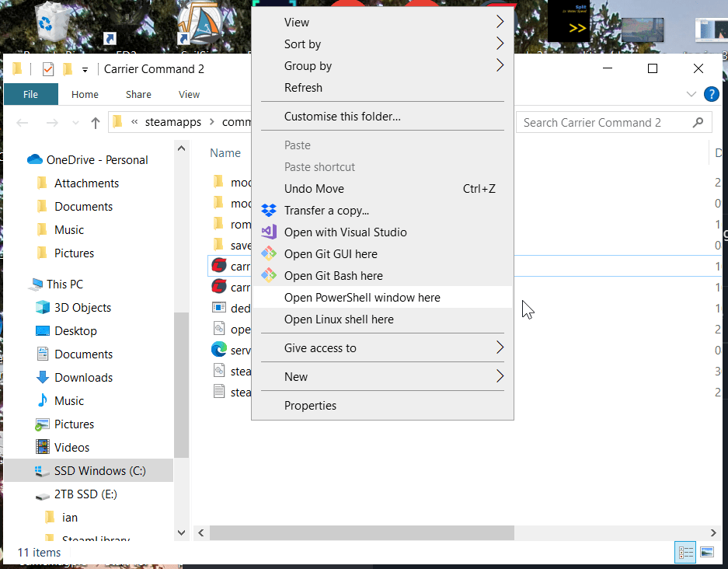Click the Properties checkmark in quick access toolbar
Image resolution: width=728 pixels, height=569 pixels.
48,69
